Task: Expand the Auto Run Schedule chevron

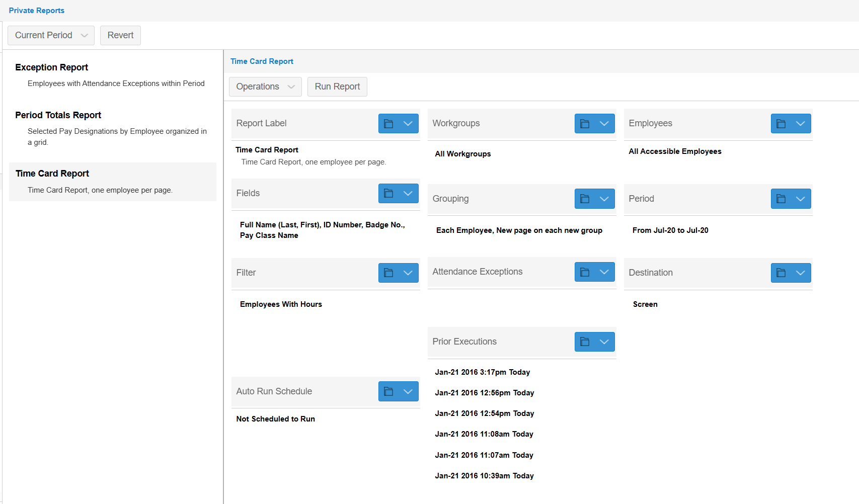Action: tap(408, 392)
